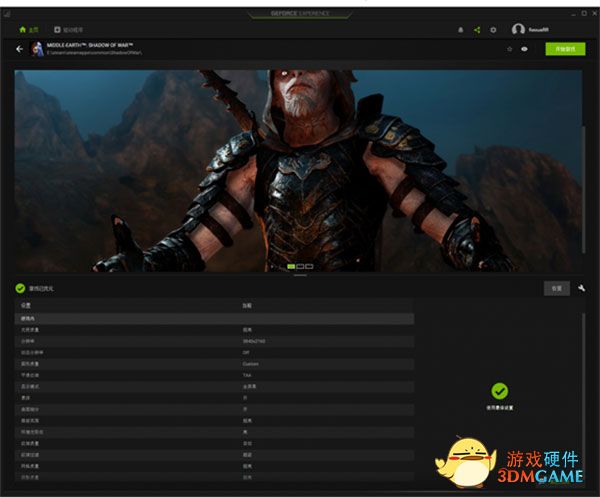This screenshot has height=497, width=600.
Task: Select the Custom value row
Action: pyautogui.click(x=214, y=364)
